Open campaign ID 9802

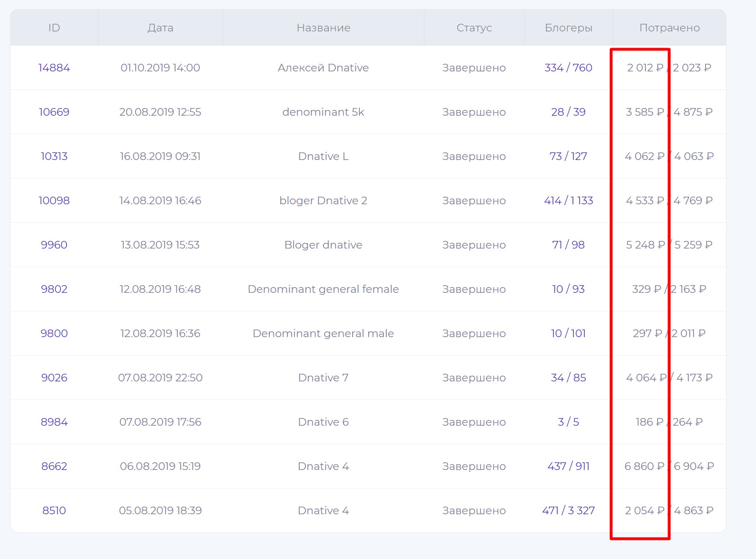coord(54,289)
